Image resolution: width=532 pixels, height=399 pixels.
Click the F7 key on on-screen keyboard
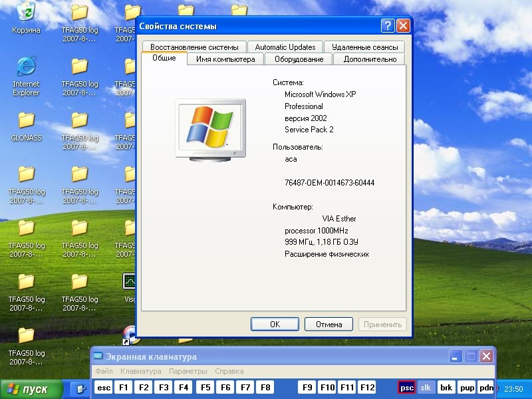click(245, 388)
